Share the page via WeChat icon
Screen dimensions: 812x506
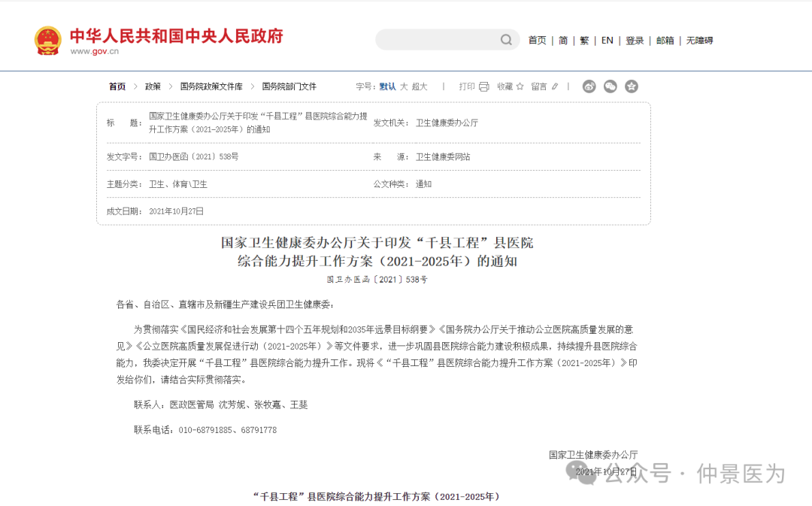[x=611, y=86]
